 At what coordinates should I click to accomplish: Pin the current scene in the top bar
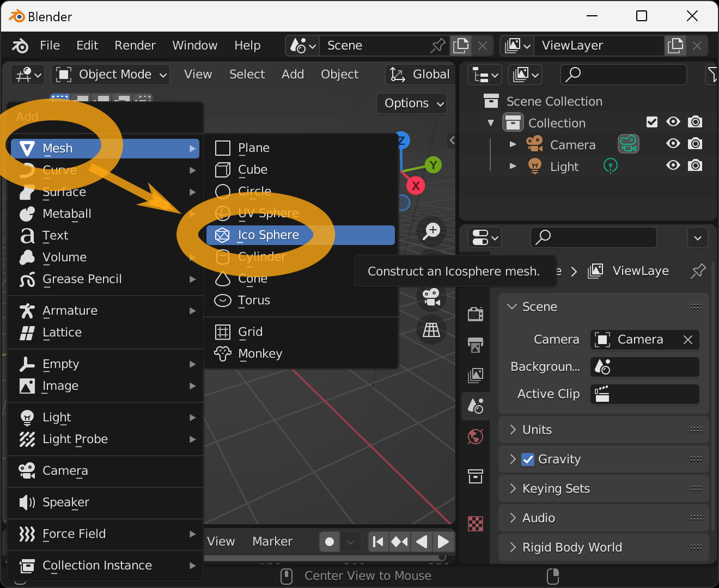point(437,46)
